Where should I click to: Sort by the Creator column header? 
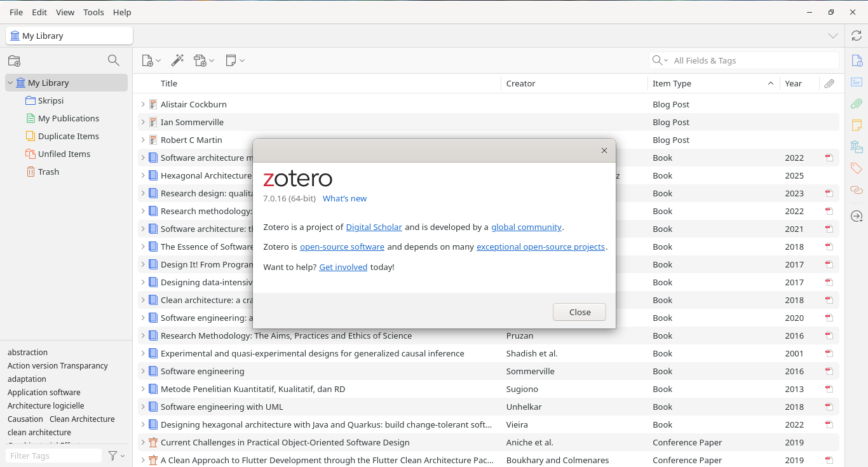click(x=574, y=83)
